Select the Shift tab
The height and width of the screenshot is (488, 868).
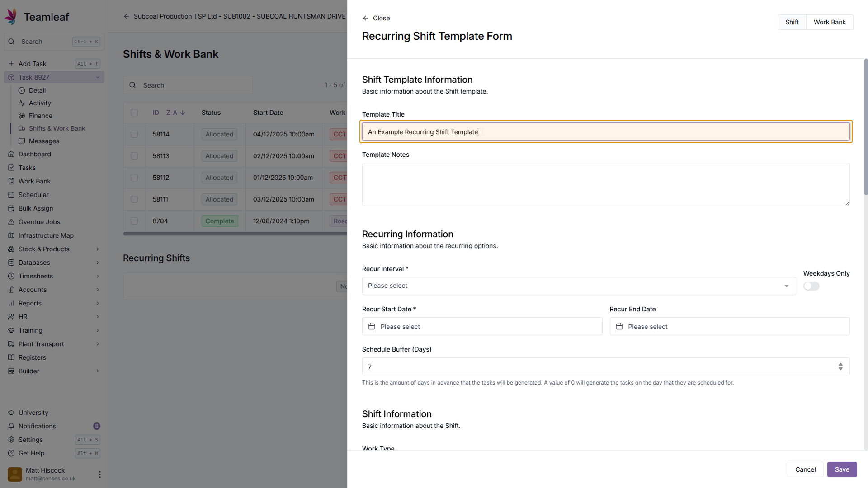click(x=792, y=22)
